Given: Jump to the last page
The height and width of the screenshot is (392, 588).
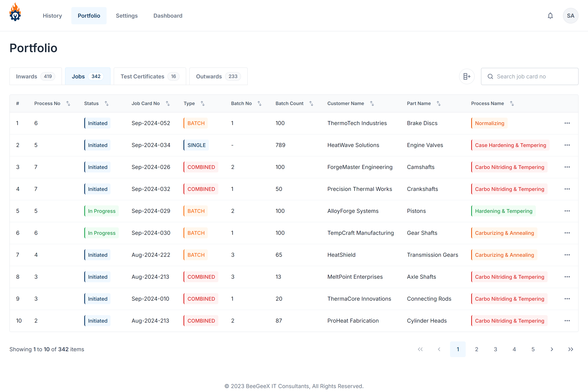Looking at the screenshot, I should (x=571, y=349).
